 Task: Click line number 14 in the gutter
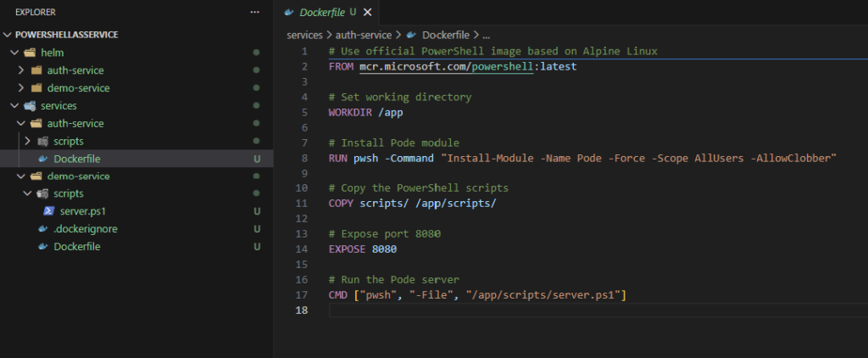point(303,249)
